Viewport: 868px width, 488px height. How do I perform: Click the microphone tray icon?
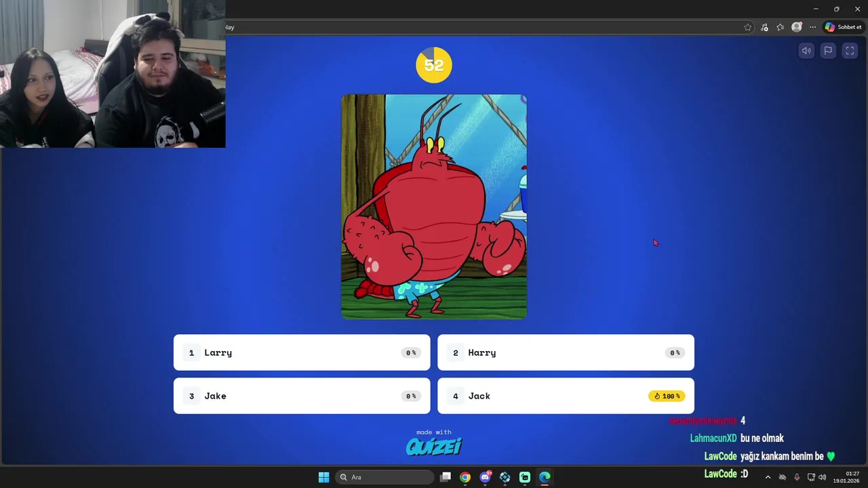click(797, 477)
